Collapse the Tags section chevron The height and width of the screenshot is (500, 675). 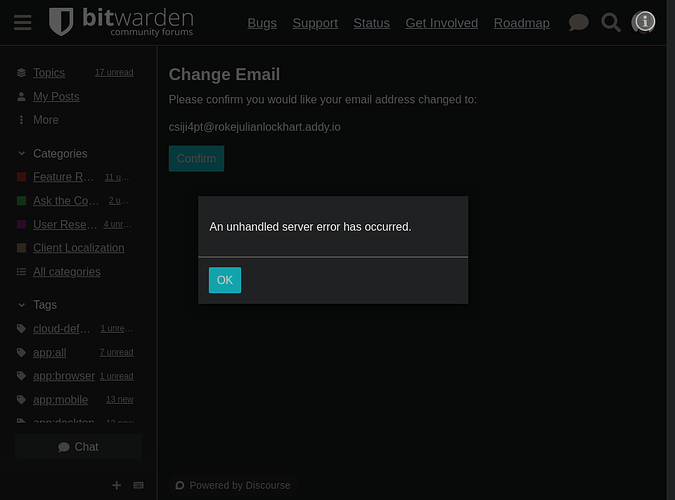pyautogui.click(x=22, y=305)
